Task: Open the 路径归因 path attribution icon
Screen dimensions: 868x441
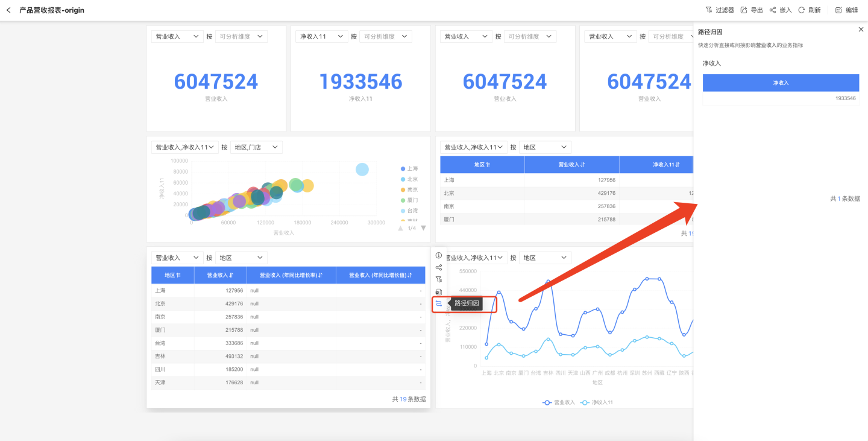Action: [439, 303]
